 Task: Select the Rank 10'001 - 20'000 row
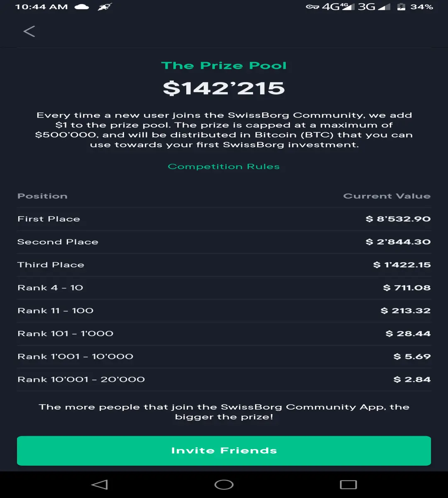pos(224,379)
